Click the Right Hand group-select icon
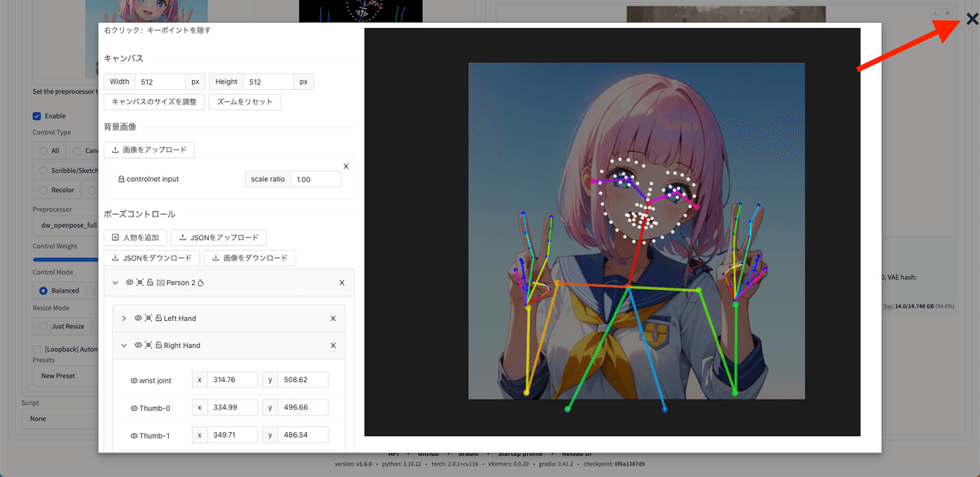The width and height of the screenshot is (980, 477). click(x=149, y=345)
